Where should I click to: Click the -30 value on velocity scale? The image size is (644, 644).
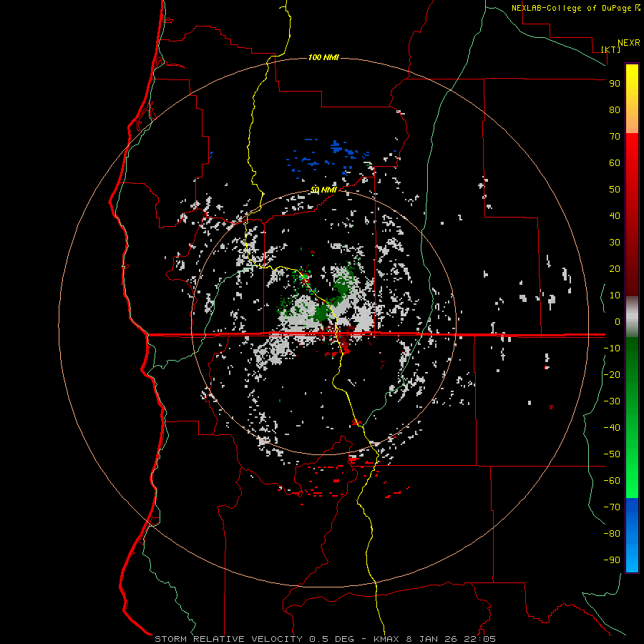click(612, 401)
